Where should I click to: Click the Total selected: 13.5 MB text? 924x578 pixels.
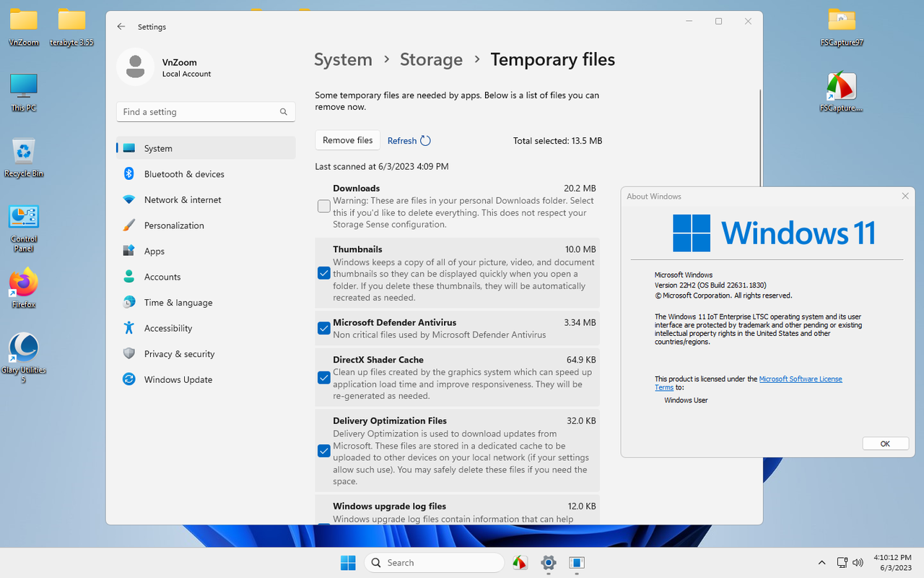(557, 141)
